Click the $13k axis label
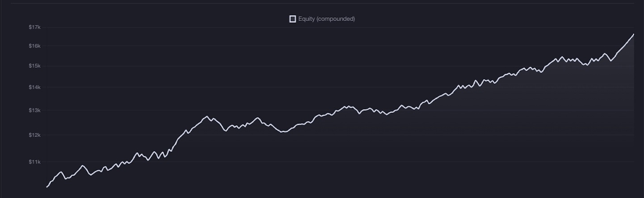644x198 pixels. pos(35,110)
